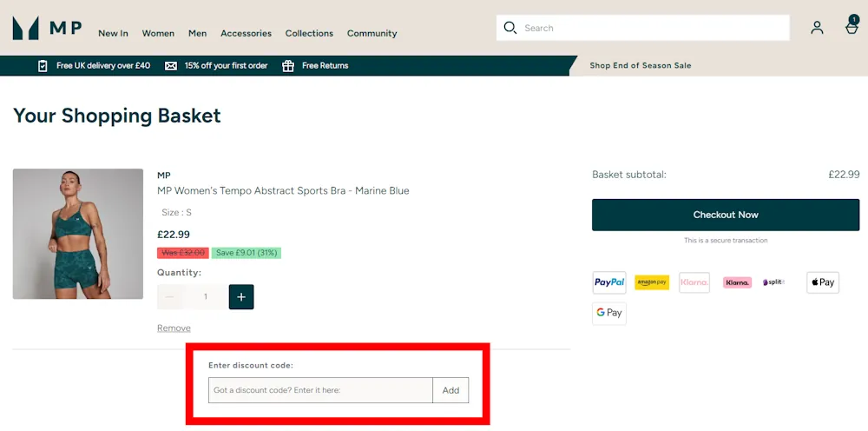The width and height of the screenshot is (868, 431).
Task: Open the MP Women's Tempo Sports Bra product link
Action: 284,191
